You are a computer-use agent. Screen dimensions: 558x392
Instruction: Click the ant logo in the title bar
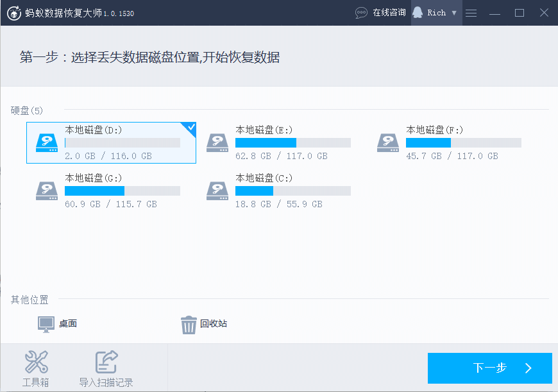click(15, 12)
